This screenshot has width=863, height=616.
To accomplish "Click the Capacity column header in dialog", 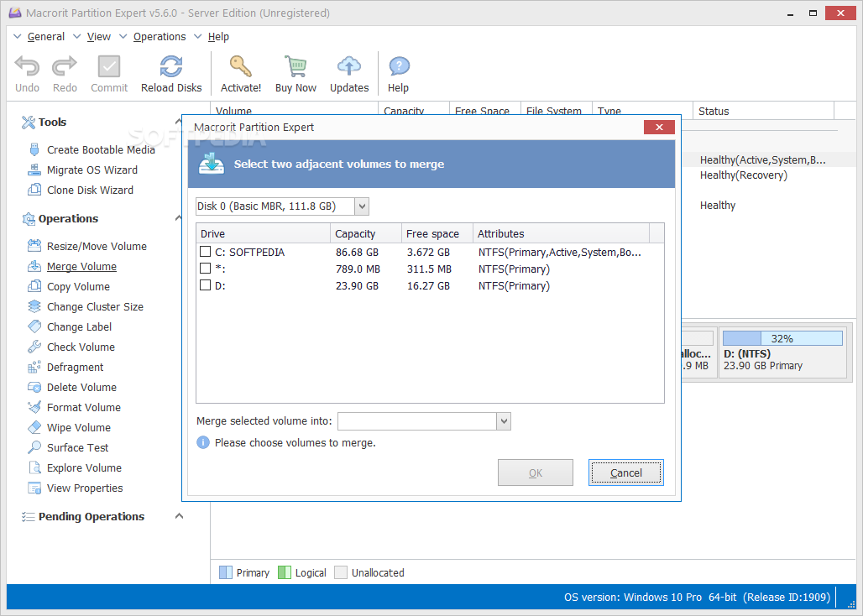I will tap(366, 234).
